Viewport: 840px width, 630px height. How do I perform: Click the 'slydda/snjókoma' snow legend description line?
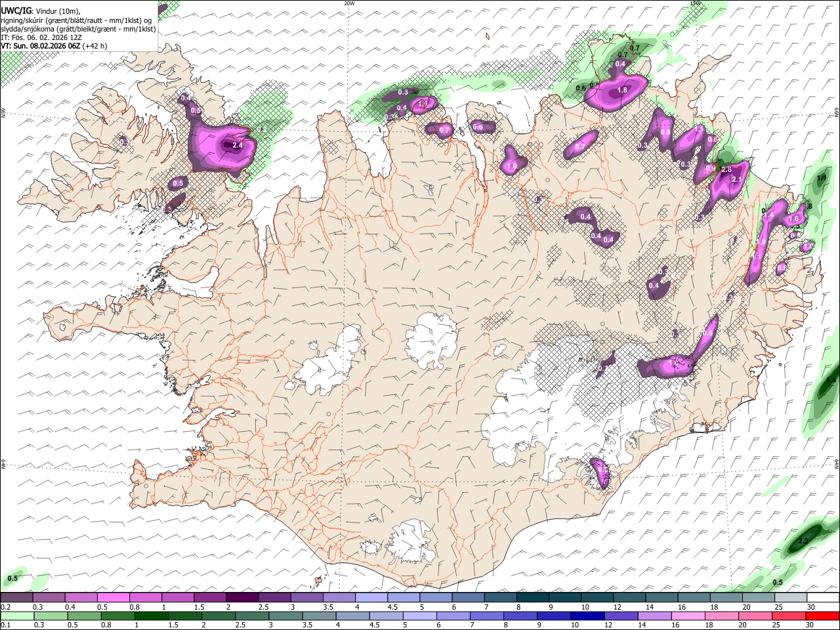point(78,29)
